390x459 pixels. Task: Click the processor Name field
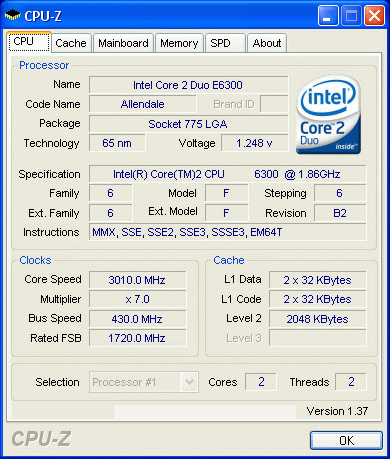click(x=188, y=85)
